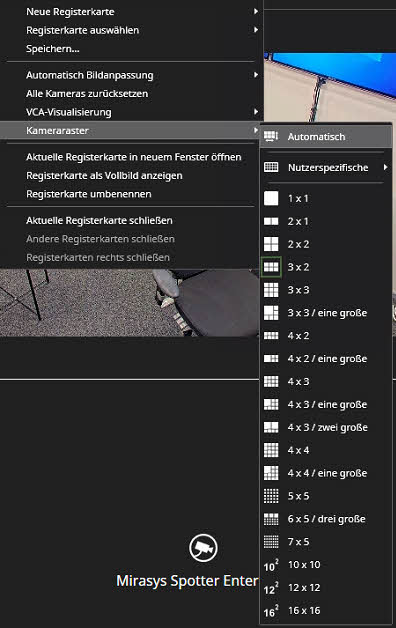
Task: Pick the 3 x 3 label
Action: tap(298, 290)
